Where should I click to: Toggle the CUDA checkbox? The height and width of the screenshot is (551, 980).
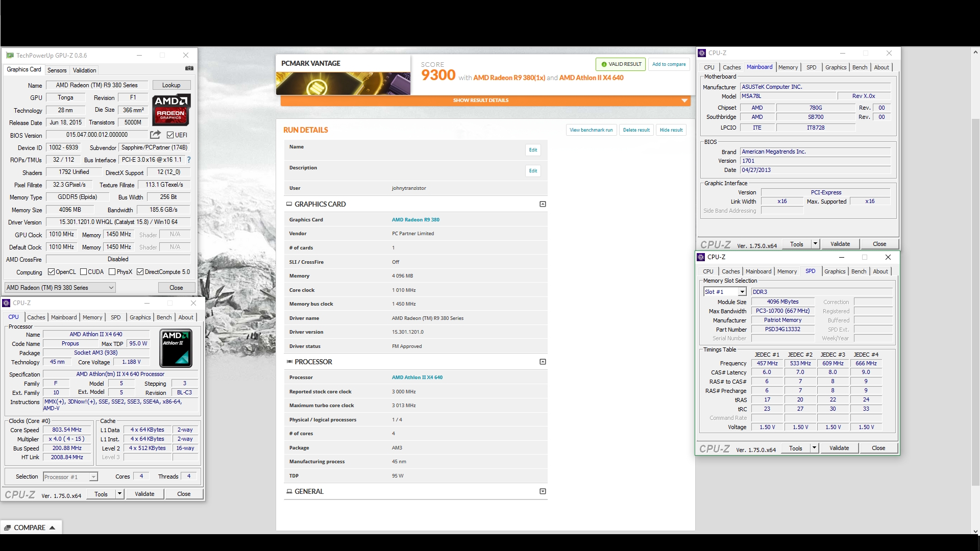click(x=83, y=272)
